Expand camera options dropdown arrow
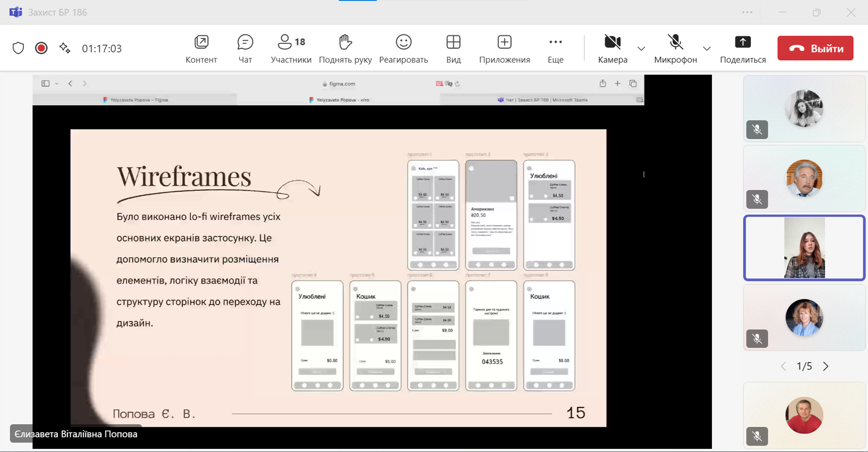The width and height of the screenshot is (868, 452). [x=641, y=48]
